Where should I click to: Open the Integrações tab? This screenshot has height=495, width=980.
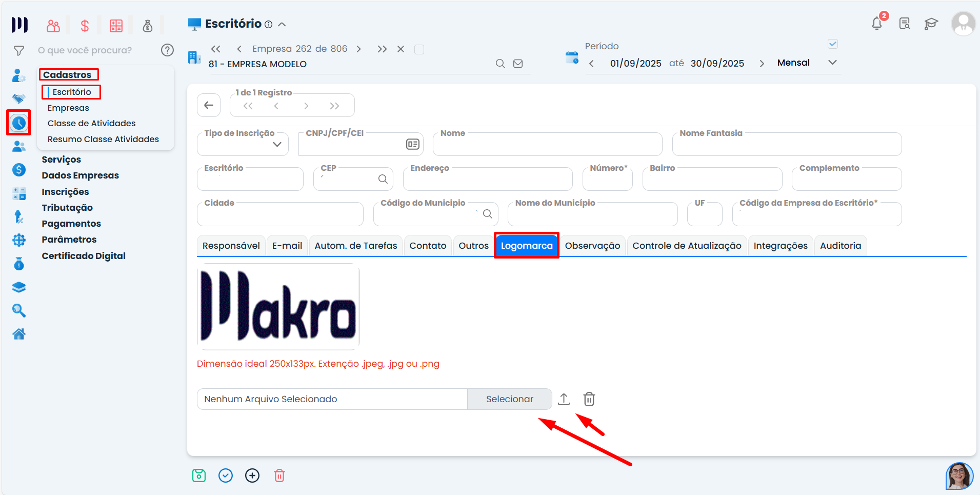(x=780, y=246)
